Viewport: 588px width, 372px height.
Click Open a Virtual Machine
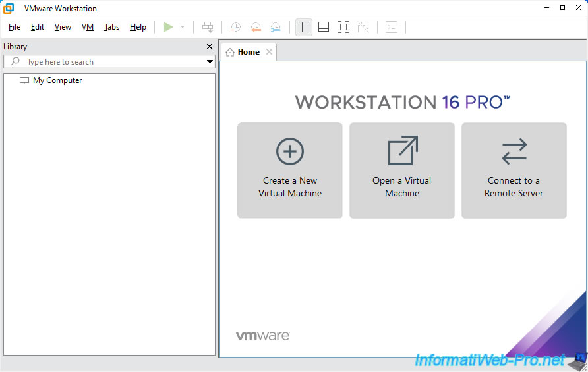402,171
